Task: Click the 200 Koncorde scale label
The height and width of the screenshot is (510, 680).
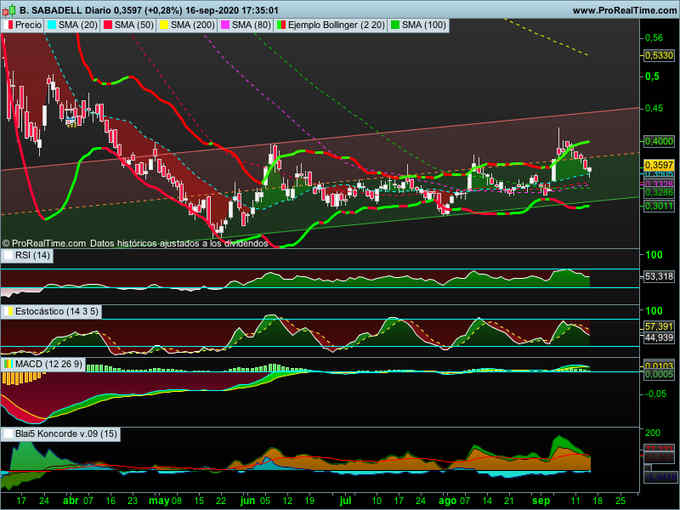Action: click(653, 433)
